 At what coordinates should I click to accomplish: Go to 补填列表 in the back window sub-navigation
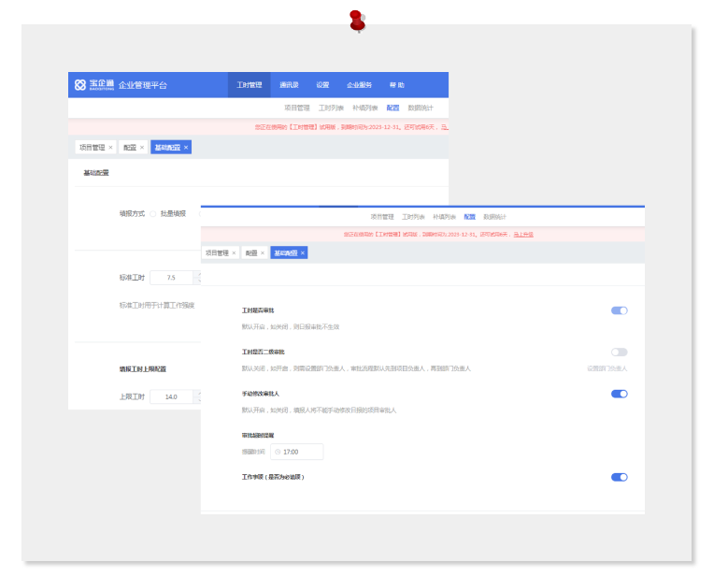click(x=364, y=108)
